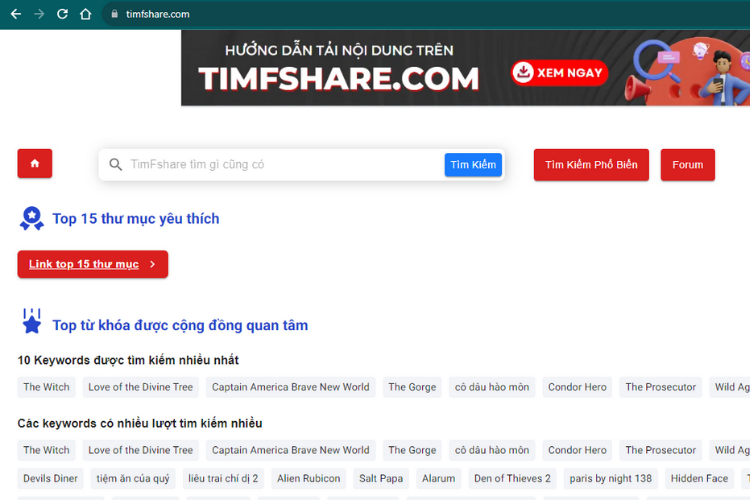Open Link top 15 thư mục

click(x=93, y=264)
